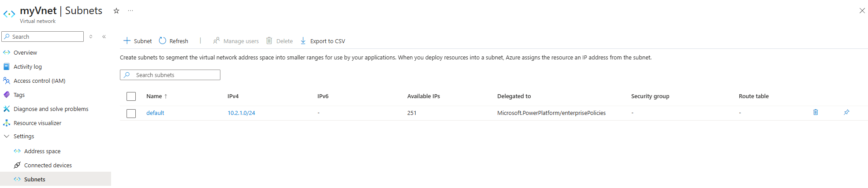The image size is (868, 188).
Task: Tick the select-all checkbox in table header
Action: point(131,96)
